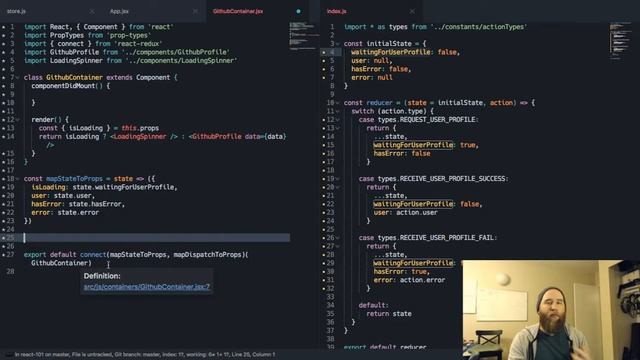The image size is (640, 360).
Task: Close the App.jsx tab
Action: coord(195,11)
